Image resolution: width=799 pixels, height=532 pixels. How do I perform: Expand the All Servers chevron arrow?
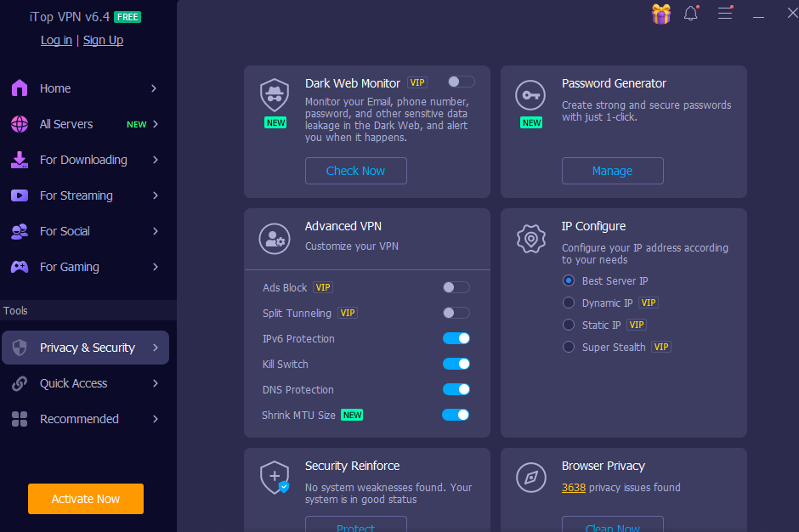[x=156, y=124]
